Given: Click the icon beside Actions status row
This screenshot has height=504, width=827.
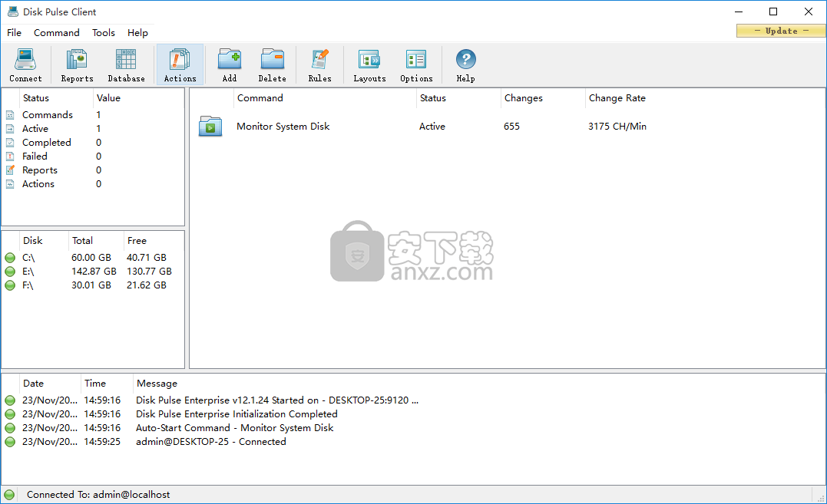Looking at the screenshot, I should [10, 184].
